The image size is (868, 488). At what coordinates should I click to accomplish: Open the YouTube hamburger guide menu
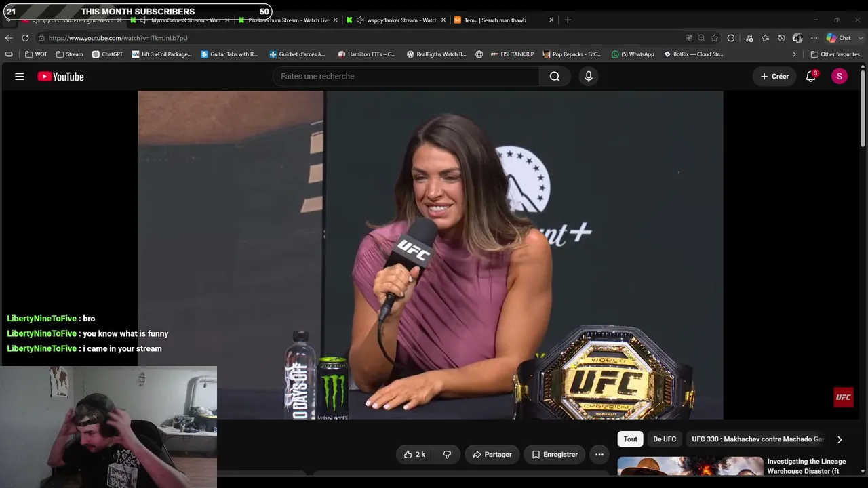(20, 77)
